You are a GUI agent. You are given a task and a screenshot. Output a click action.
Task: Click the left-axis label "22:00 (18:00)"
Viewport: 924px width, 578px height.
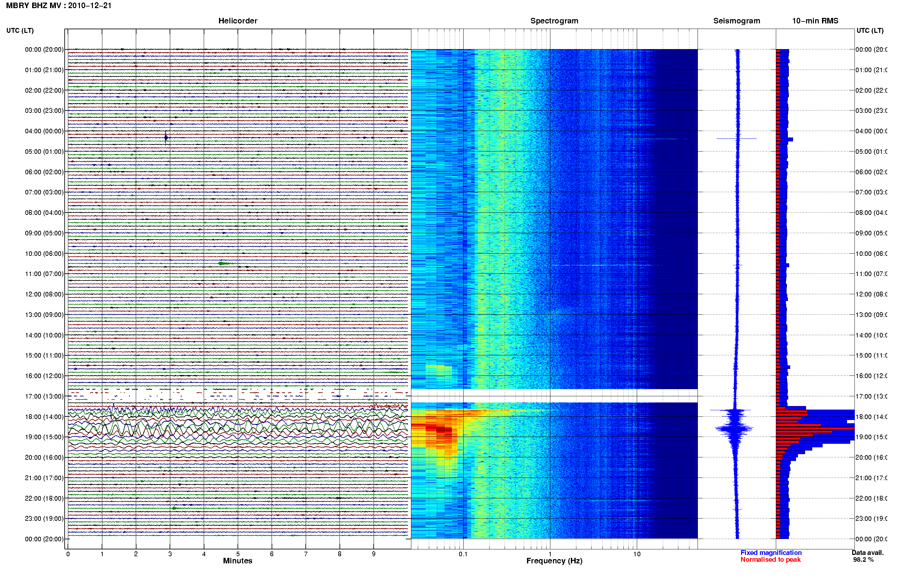tap(44, 498)
